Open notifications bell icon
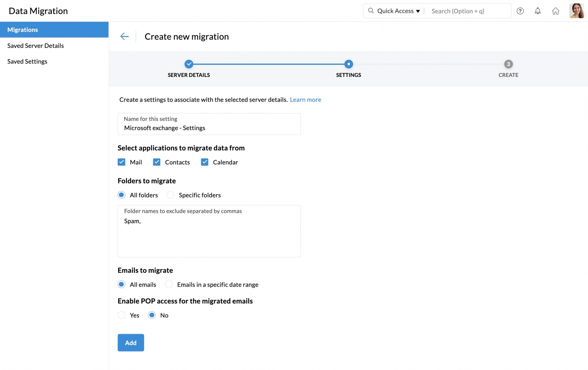 [x=537, y=11]
